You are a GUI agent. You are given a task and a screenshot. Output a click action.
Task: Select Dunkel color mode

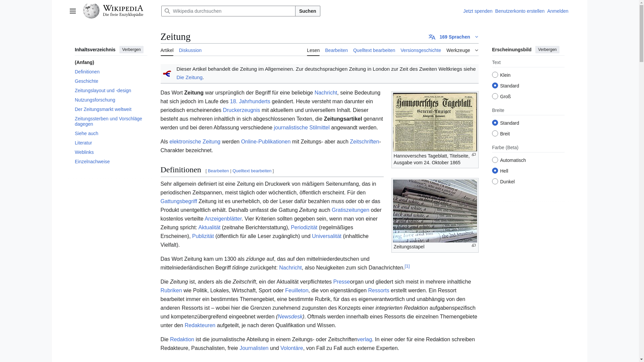(x=495, y=181)
